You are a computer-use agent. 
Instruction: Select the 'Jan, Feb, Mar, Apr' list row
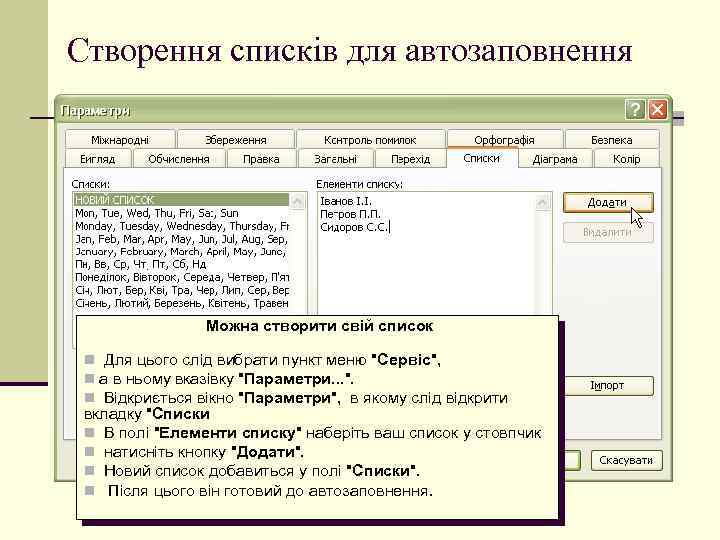(181, 239)
